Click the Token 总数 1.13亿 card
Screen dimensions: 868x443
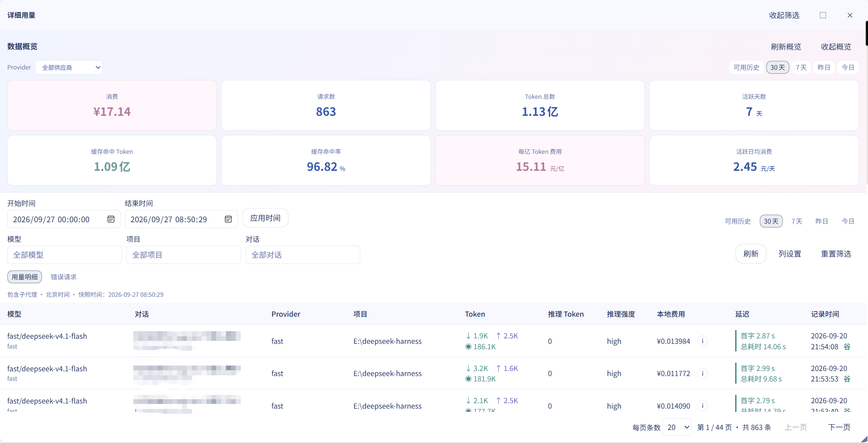tap(540, 105)
